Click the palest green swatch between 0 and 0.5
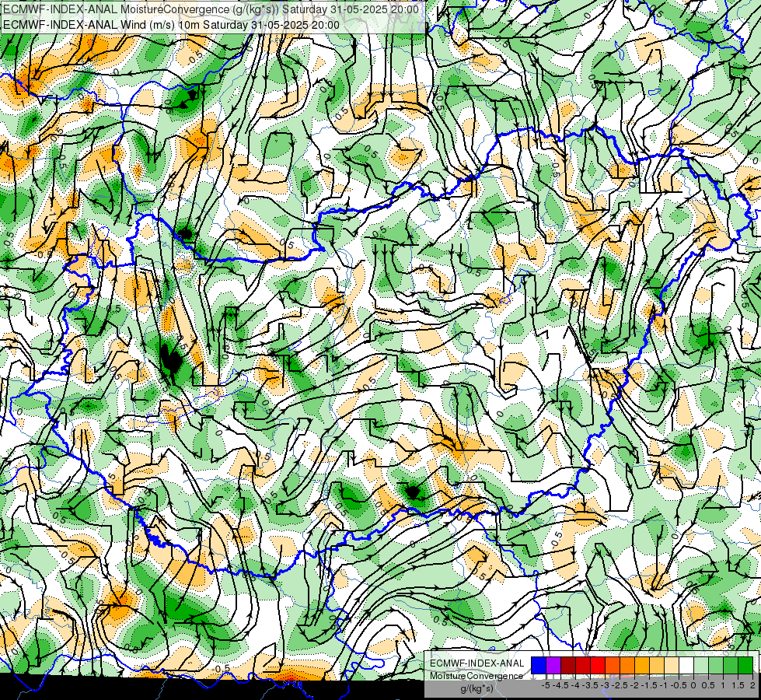761x700 pixels. [701, 666]
